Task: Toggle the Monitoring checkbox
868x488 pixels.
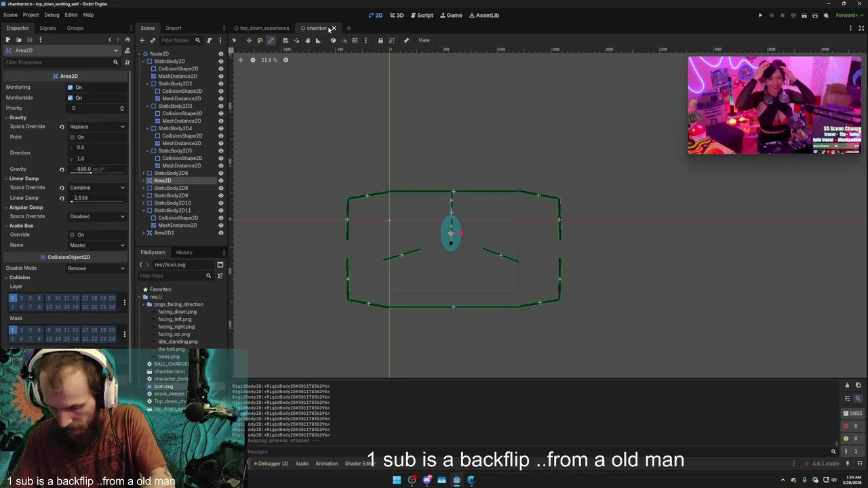Action: [70, 87]
